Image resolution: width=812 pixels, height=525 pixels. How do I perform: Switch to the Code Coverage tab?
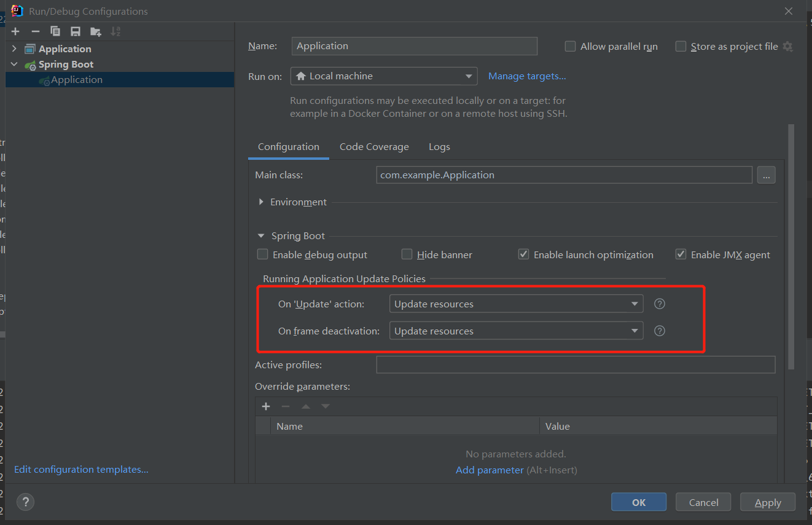[x=374, y=147]
